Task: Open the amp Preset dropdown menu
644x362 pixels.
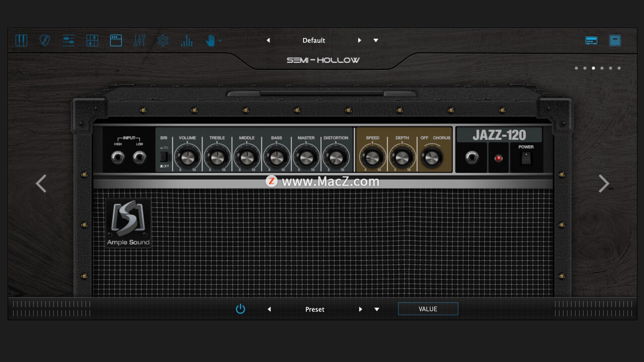Action: tap(377, 309)
